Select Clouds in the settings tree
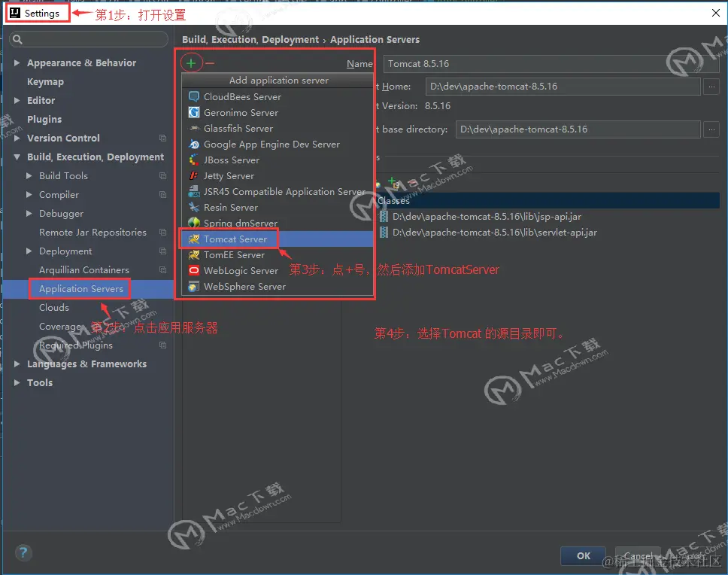Image resolution: width=728 pixels, height=575 pixels. tap(54, 308)
